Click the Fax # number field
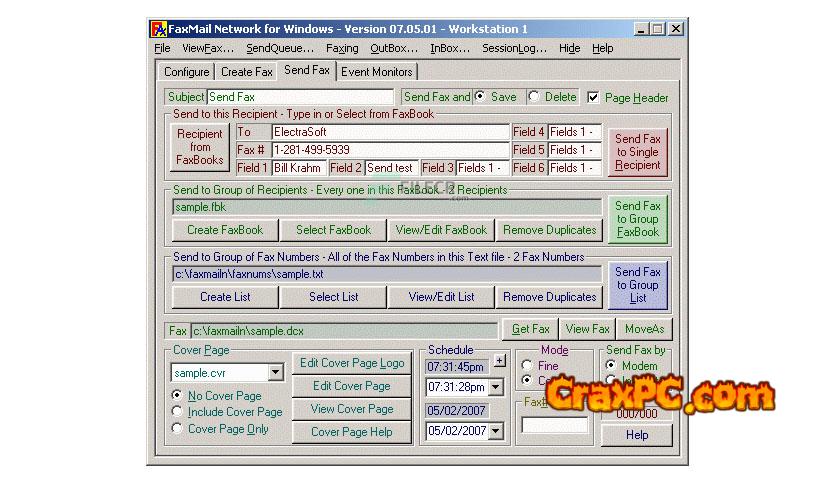This screenshot has height=484, width=836. [x=390, y=150]
